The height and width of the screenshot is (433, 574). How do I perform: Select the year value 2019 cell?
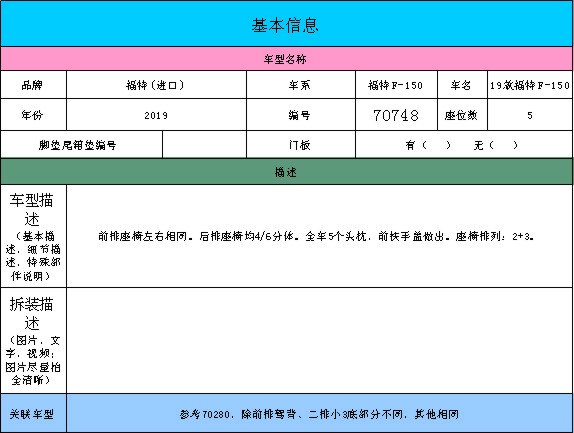[156, 115]
